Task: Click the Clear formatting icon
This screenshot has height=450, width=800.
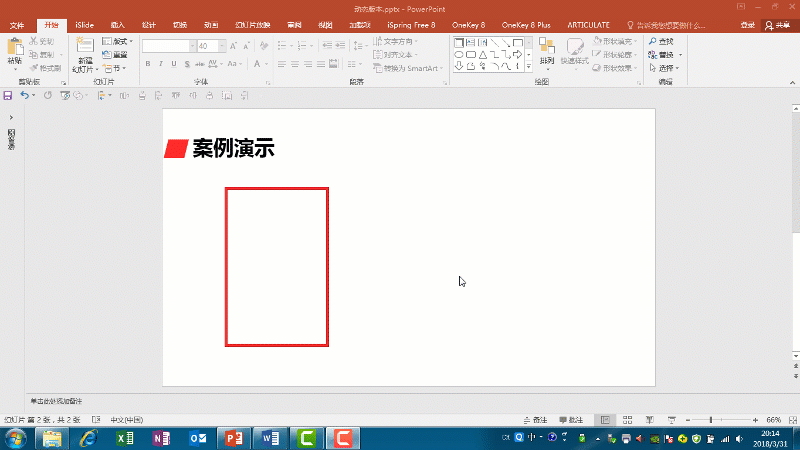Action: pyautogui.click(x=263, y=46)
